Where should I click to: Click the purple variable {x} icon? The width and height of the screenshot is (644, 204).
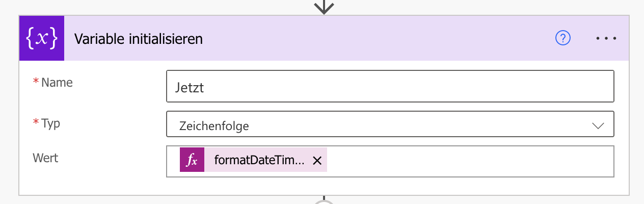42,39
